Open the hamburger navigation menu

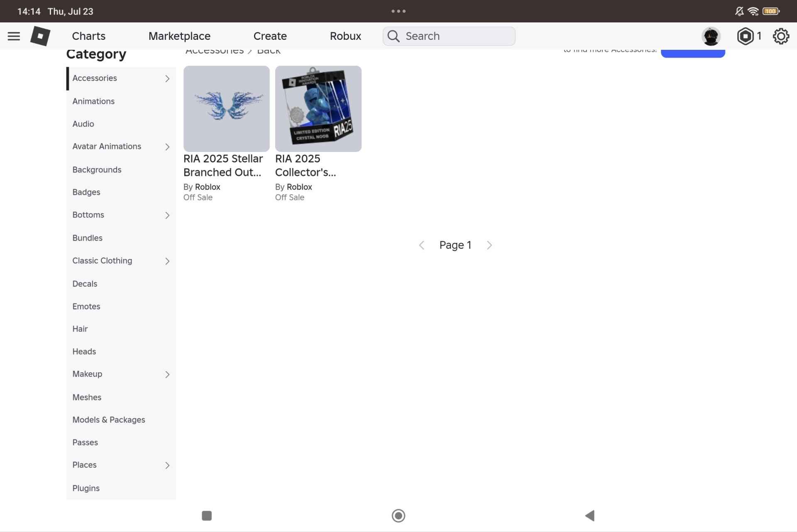tap(14, 36)
